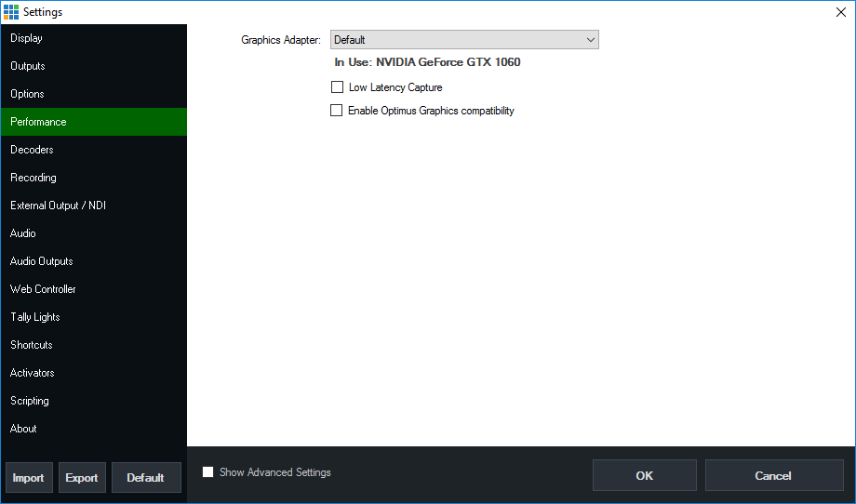Open the Display settings category
The image size is (856, 504).
(x=94, y=38)
